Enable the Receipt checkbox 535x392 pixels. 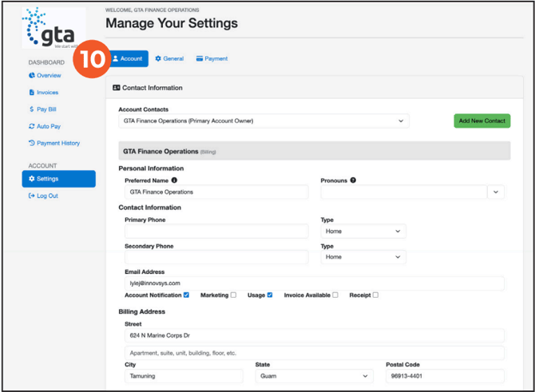pos(375,295)
